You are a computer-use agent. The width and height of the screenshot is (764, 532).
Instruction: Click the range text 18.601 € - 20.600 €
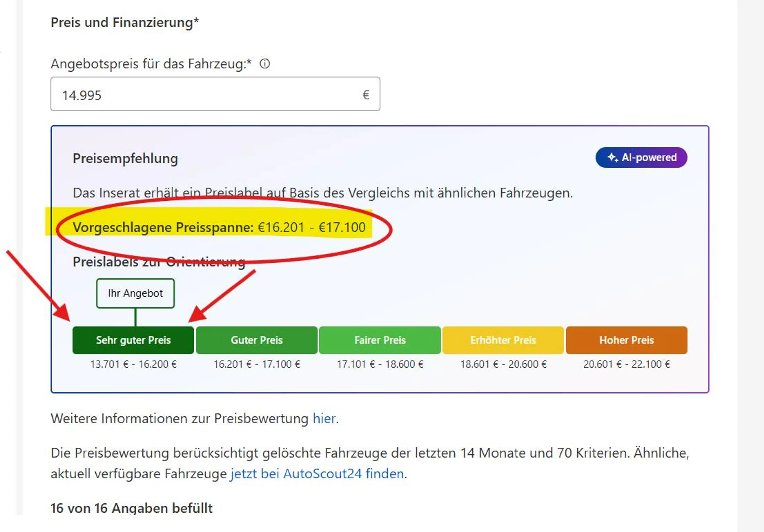click(x=503, y=364)
